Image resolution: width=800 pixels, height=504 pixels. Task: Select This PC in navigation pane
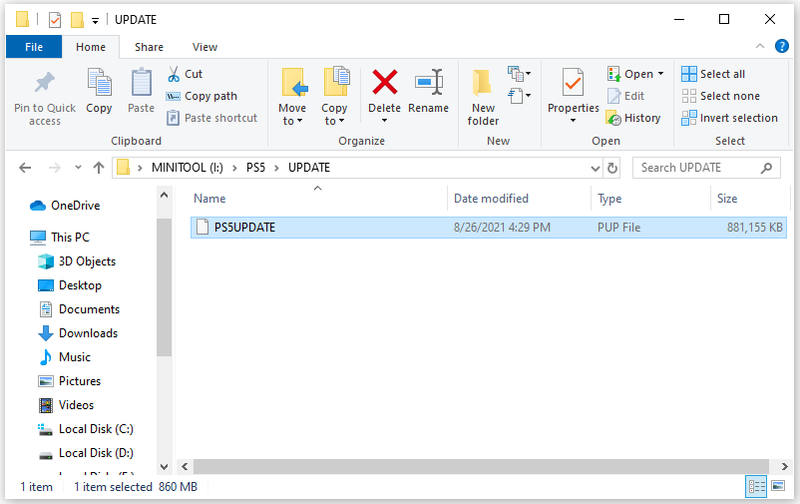(60, 237)
